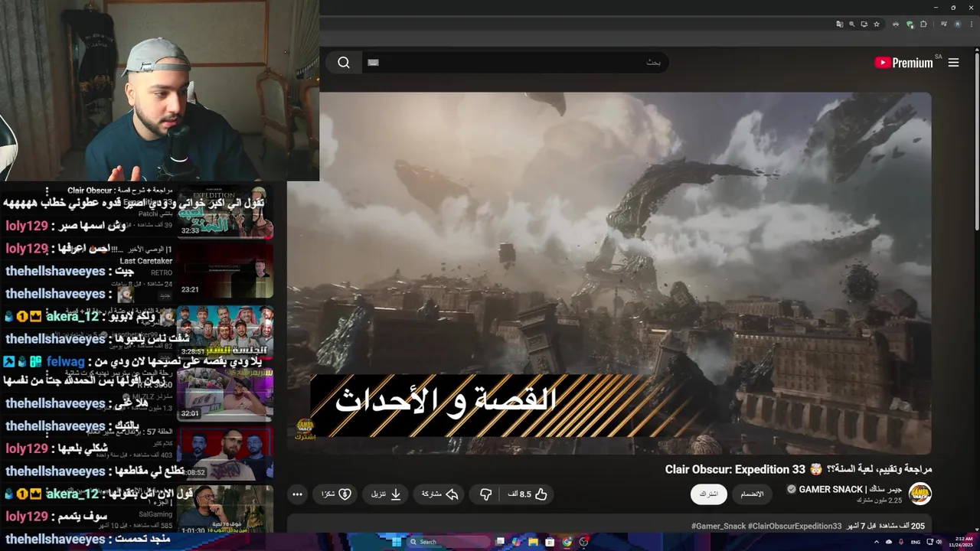Open File Explorer from the taskbar
980x551 pixels.
coord(533,542)
